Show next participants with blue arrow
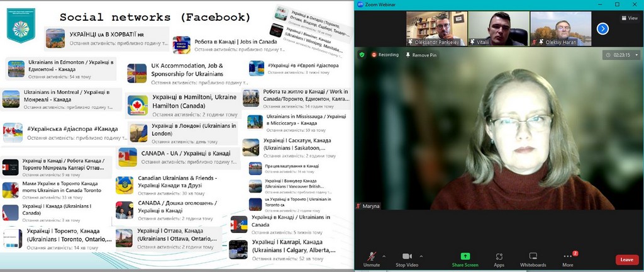This screenshot has width=644, height=272. click(602, 28)
